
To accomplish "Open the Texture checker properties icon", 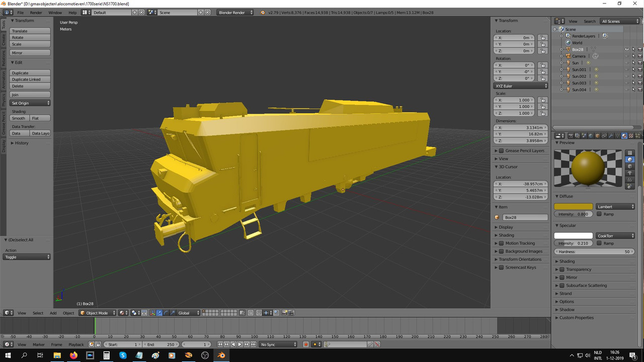I will 631,136.
